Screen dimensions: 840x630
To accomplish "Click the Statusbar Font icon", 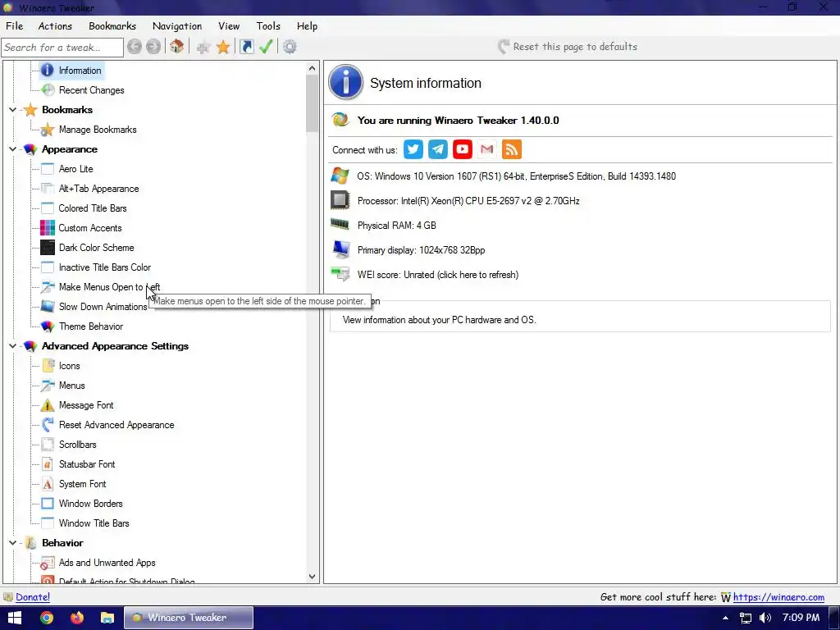I will tap(48, 464).
